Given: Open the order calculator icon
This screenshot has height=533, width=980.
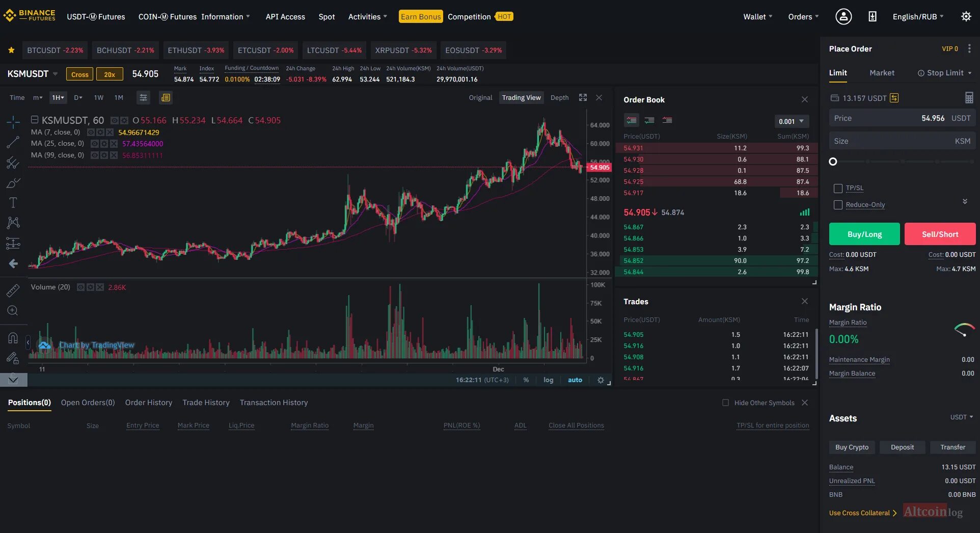Looking at the screenshot, I should coord(969,97).
